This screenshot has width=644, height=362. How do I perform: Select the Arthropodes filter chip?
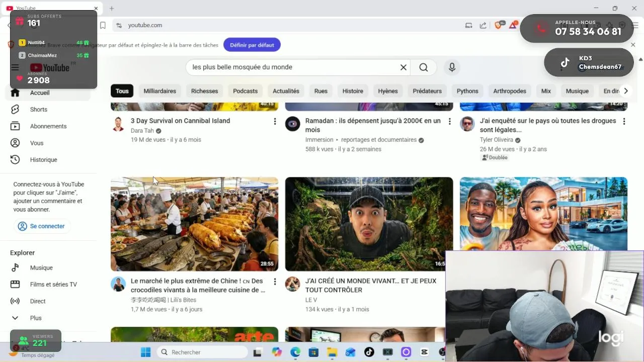[510, 91]
